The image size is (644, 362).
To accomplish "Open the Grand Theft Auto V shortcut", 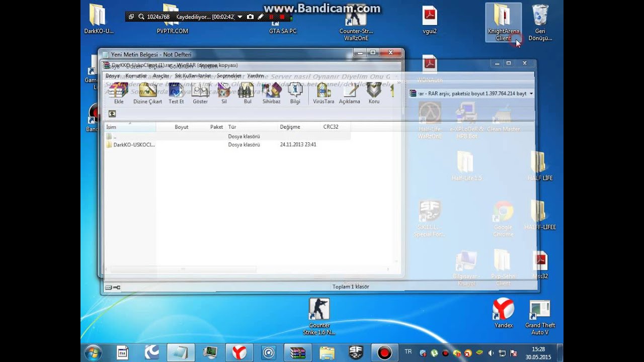I will 540,317.
